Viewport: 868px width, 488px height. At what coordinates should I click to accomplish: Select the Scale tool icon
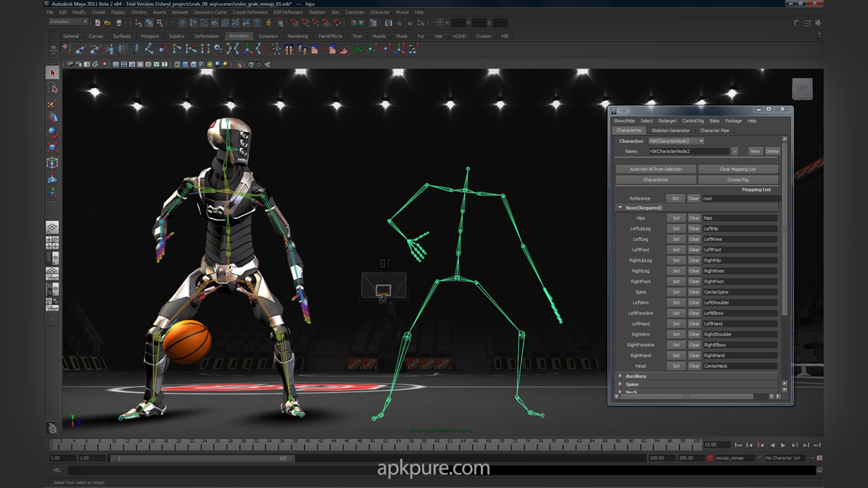(x=52, y=147)
